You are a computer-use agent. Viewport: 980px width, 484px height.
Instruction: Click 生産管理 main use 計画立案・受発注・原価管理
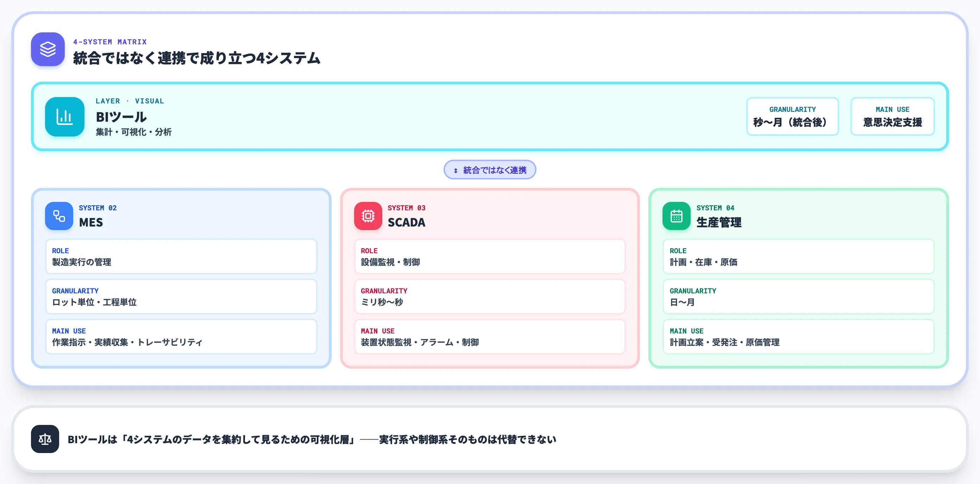(798, 337)
